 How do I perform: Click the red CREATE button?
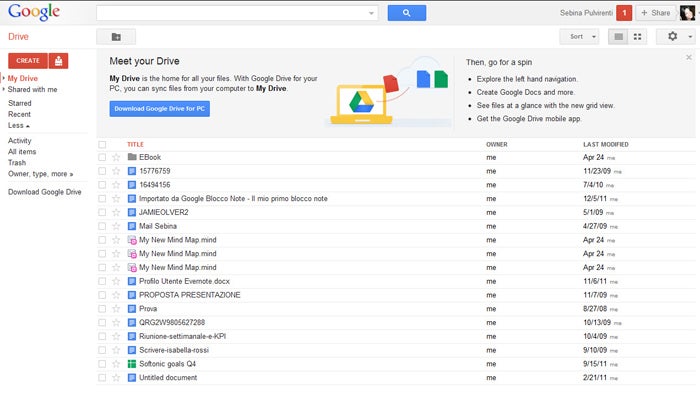point(28,61)
